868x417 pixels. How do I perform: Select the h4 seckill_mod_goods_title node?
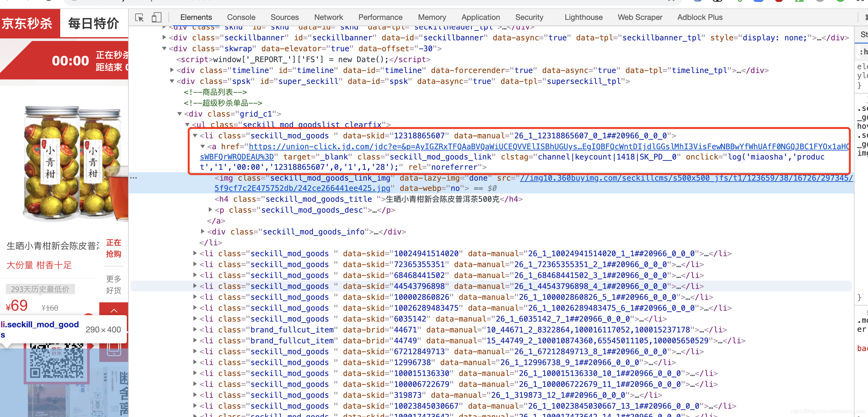pos(368,199)
